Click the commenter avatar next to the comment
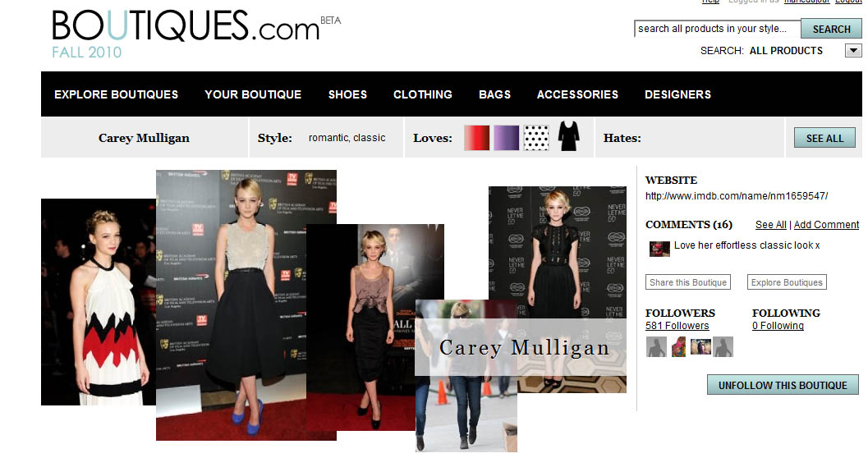Viewport: 868px width, 467px height. [x=659, y=249]
